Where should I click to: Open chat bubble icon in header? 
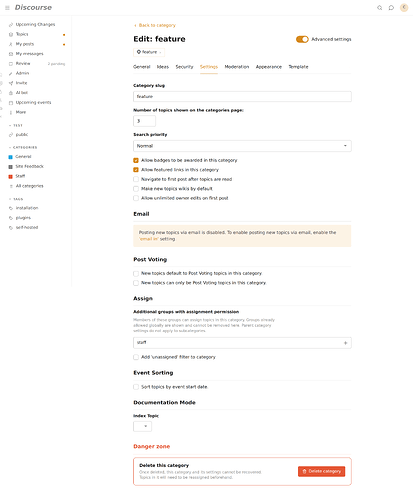pos(391,8)
